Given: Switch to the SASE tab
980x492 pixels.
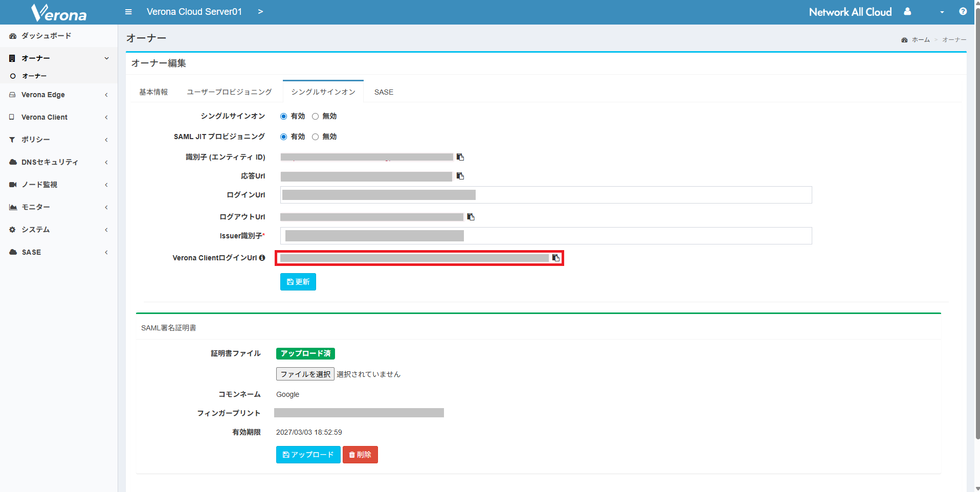Looking at the screenshot, I should (384, 92).
